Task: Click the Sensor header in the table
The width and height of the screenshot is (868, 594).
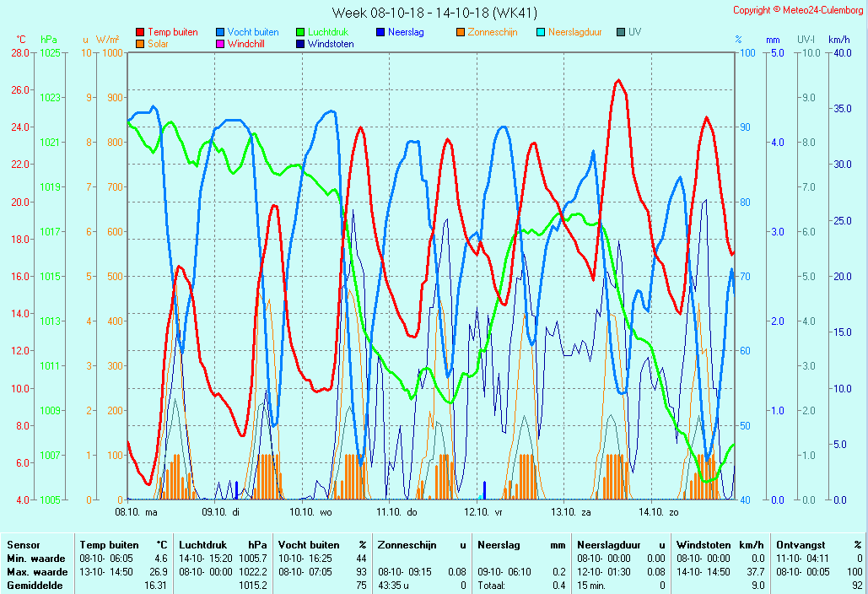Action: pos(23,545)
